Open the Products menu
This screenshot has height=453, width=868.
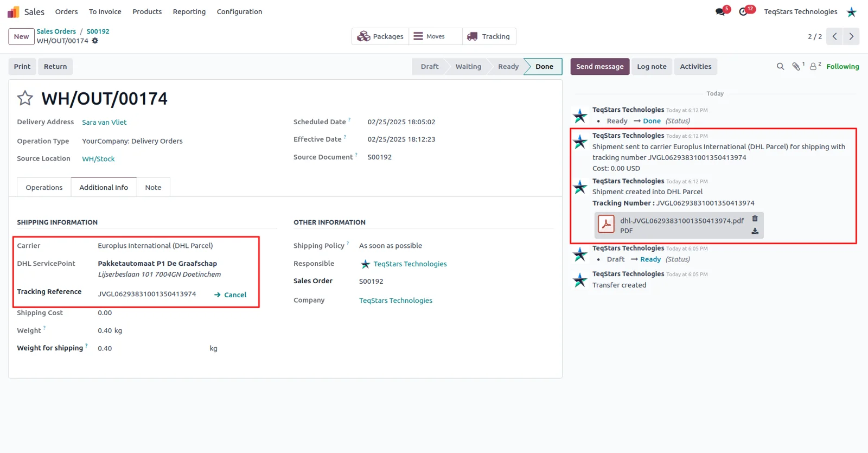pyautogui.click(x=147, y=11)
